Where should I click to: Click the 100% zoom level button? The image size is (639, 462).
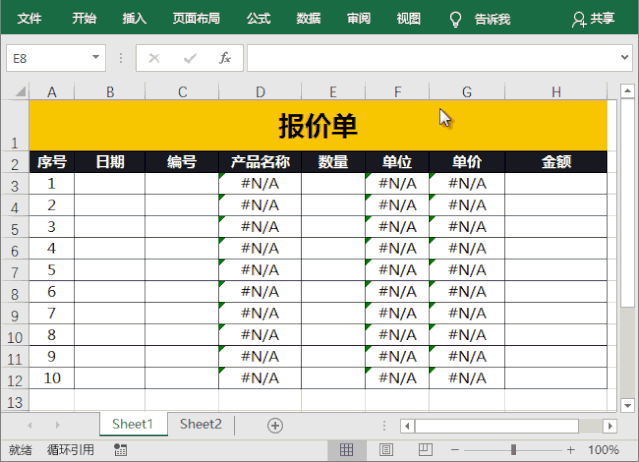(x=604, y=450)
